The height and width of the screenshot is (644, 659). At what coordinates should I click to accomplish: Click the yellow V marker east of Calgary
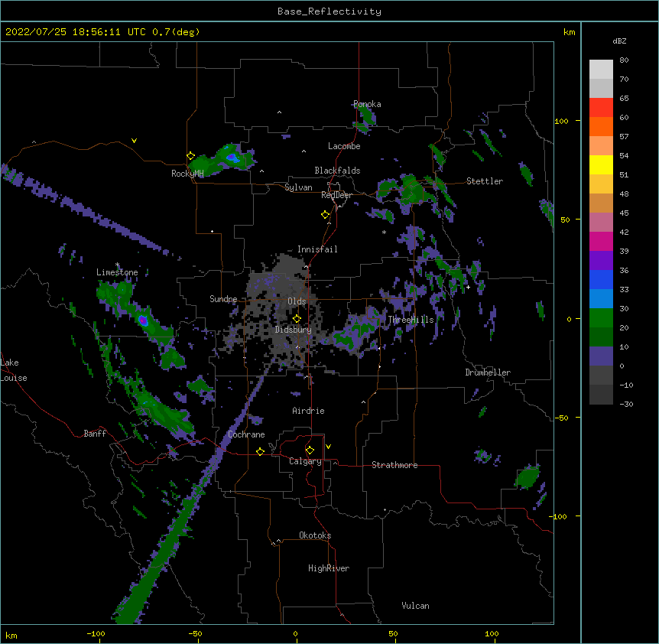coord(328,447)
